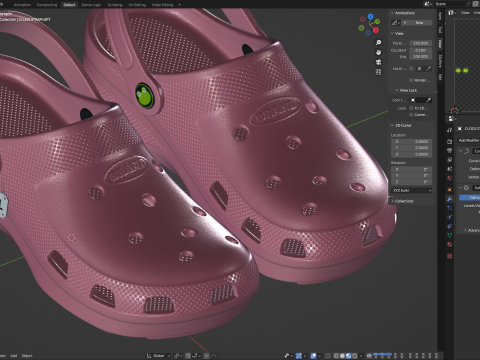Toggle viewport gizmos button
This screenshot has width=480, height=360.
click(299, 356)
